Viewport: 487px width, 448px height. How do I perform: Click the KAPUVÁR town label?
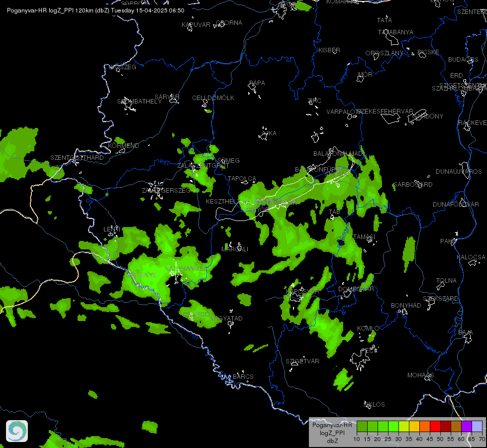coord(195,24)
